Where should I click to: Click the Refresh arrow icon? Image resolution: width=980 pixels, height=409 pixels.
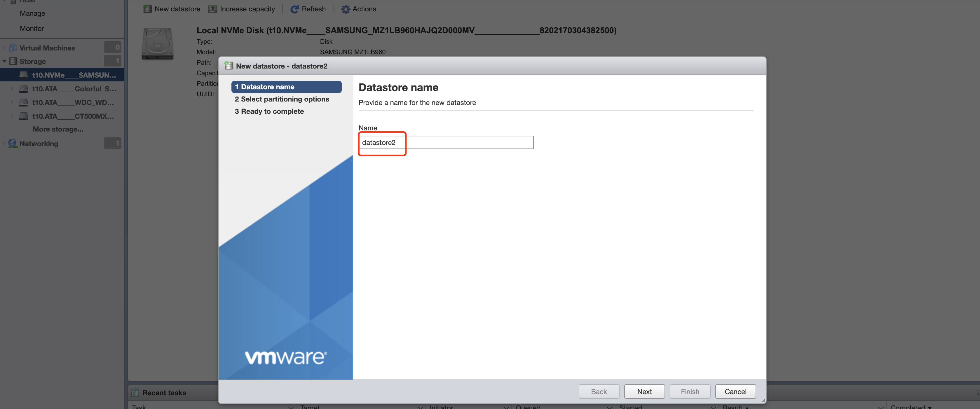tap(294, 9)
